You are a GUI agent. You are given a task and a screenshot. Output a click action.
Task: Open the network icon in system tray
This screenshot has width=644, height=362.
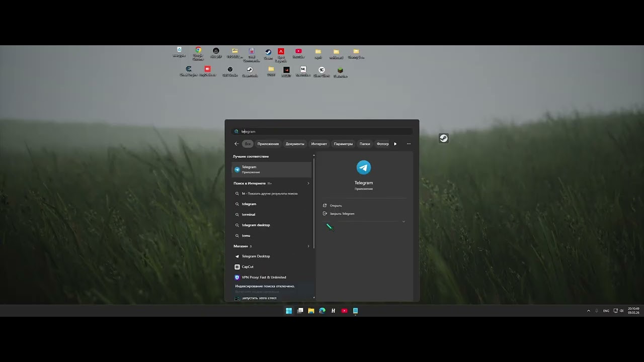[x=615, y=311]
